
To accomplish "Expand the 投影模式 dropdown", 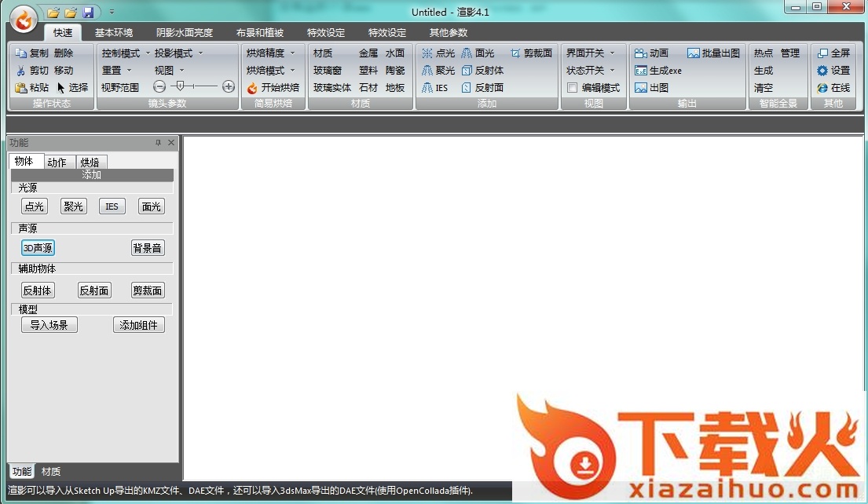I will tap(178, 53).
